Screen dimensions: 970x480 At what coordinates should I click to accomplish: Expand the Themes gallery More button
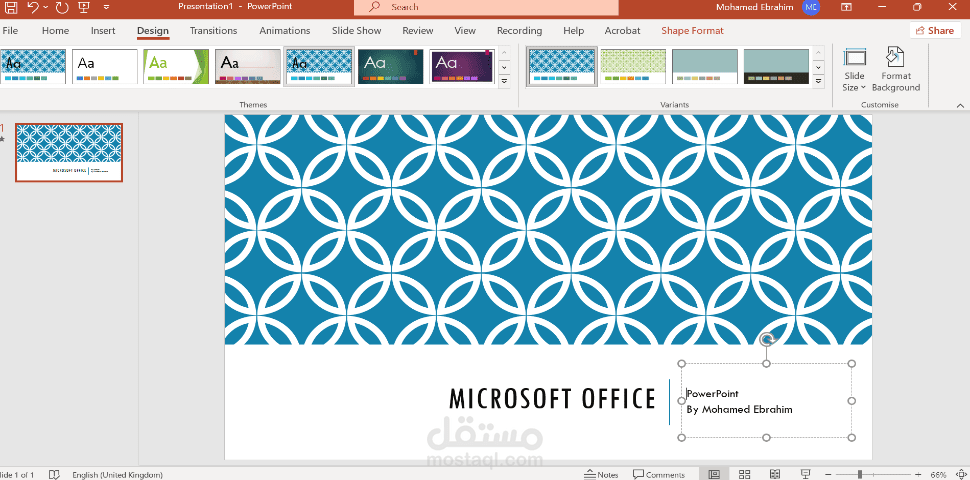pos(504,81)
